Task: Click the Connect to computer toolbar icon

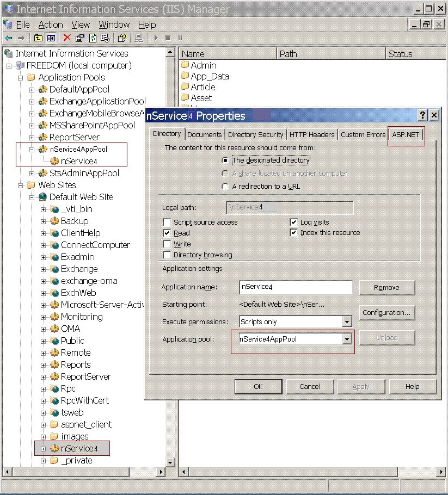Action: pos(138,38)
